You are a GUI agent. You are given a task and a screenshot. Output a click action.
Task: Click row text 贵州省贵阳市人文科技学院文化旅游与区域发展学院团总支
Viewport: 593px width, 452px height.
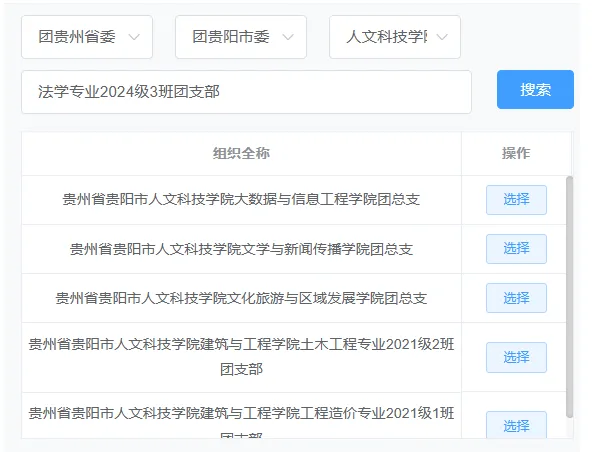[x=241, y=298]
